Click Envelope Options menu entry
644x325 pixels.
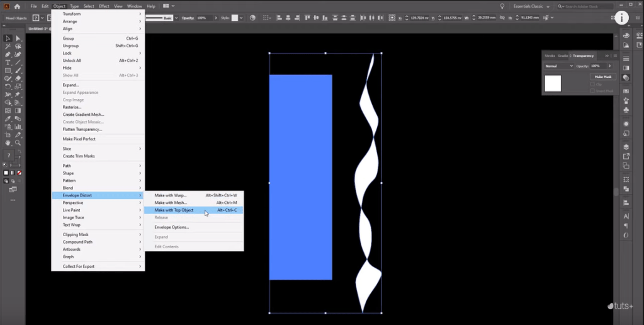pyautogui.click(x=172, y=227)
